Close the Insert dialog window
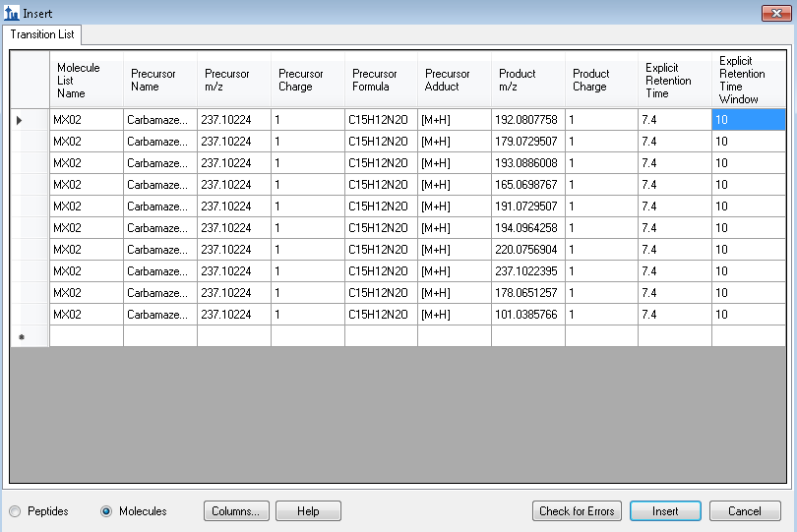797x532 pixels. pos(777,13)
